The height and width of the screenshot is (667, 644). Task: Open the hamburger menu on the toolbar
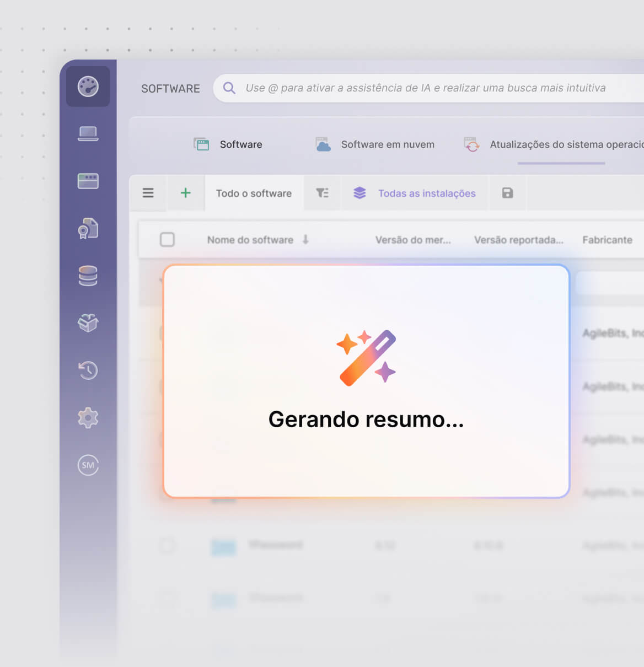pos(148,193)
